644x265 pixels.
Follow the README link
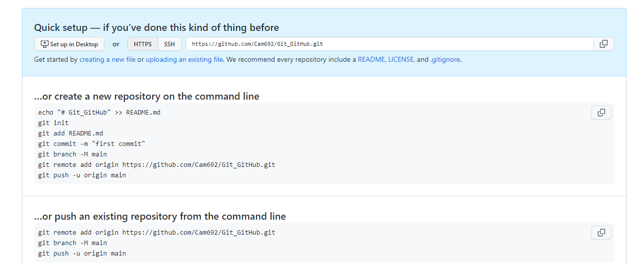pos(371,59)
